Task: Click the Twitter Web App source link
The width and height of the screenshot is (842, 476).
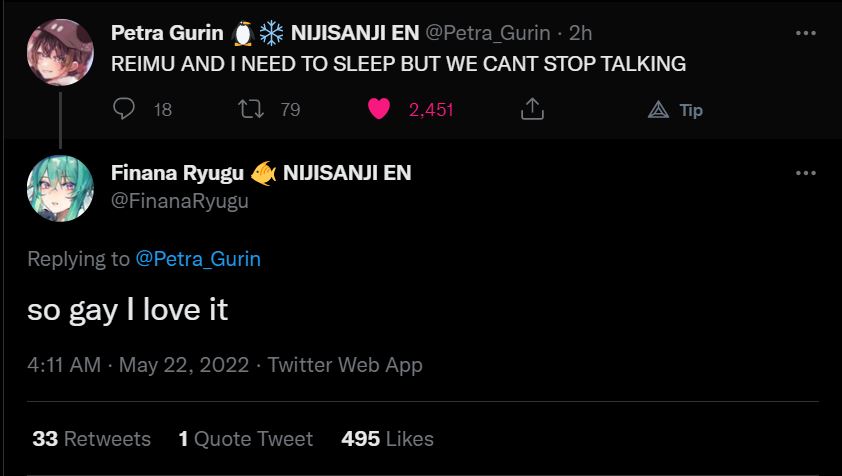Action: (x=345, y=365)
